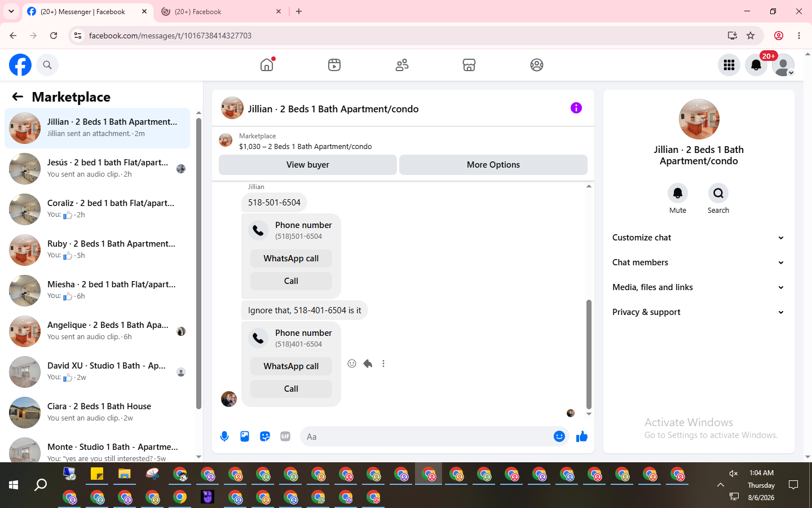Switch to the Messenger | Facebook tab
The image size is (812, 508).
click(x=87, y=11)
